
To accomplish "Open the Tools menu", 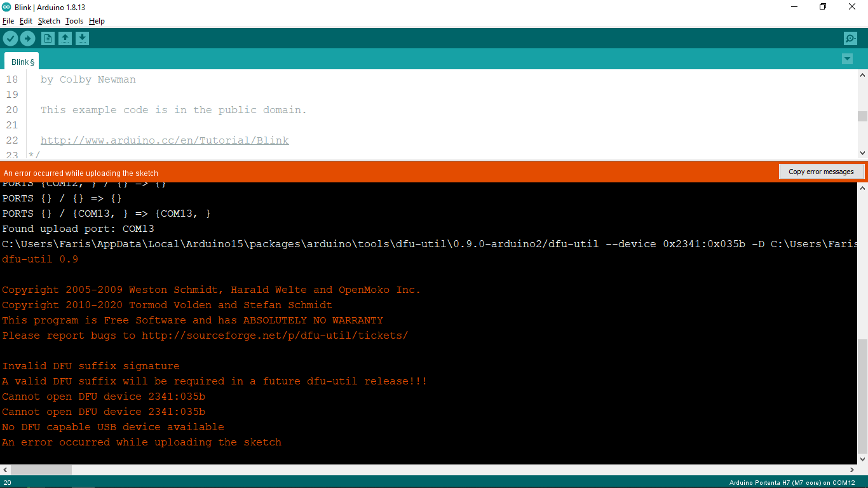I will (x=74, y=21).
